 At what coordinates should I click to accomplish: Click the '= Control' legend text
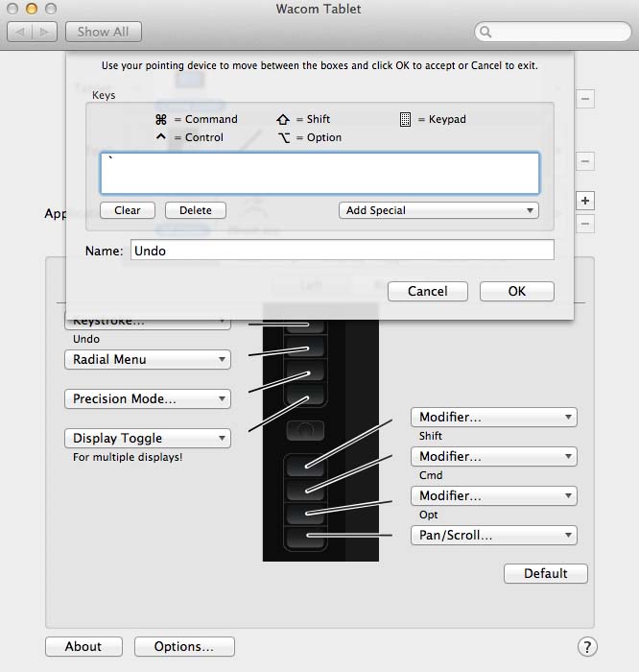click(x=199, y=137)
